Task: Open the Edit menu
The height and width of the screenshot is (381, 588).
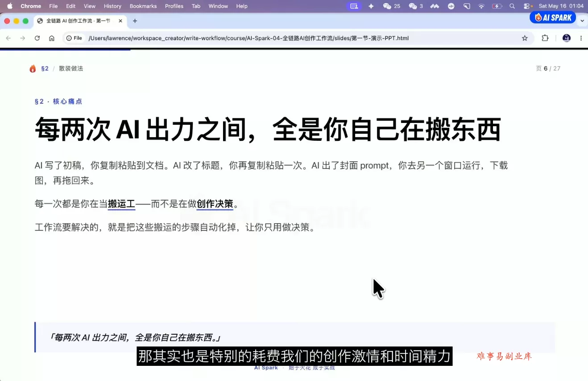Action: (x=70, y=6)
